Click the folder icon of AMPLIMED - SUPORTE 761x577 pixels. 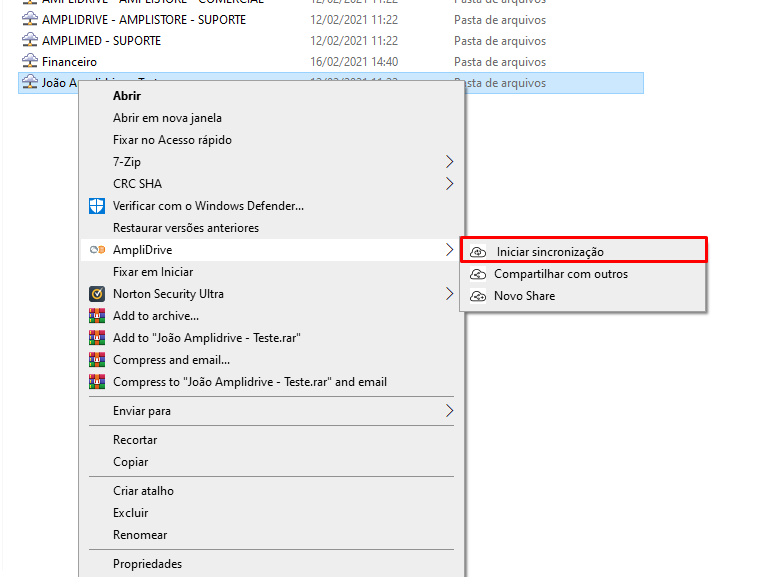(x=30, y=40)
